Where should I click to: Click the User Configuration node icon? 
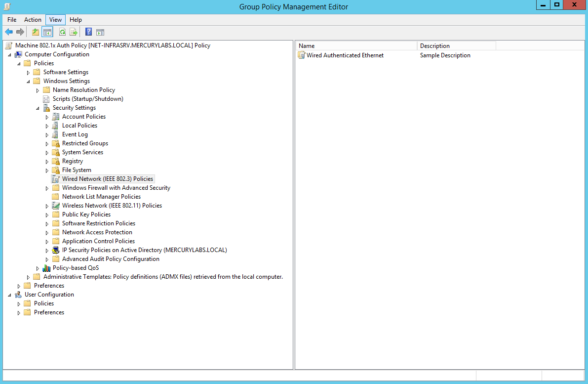[x=18, y=295]
